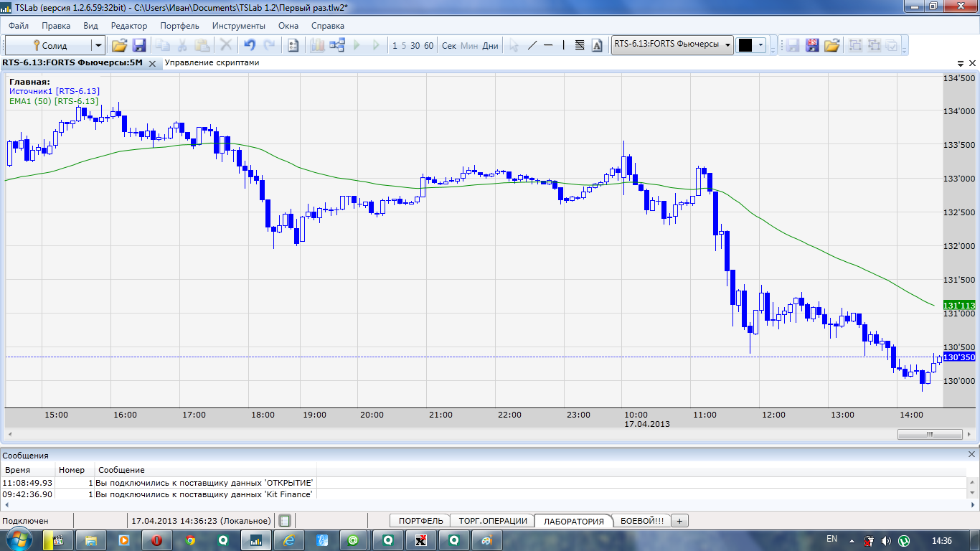Open the Файл menu
Viewport: 980px width, 551px height.
tap(19, 26)
